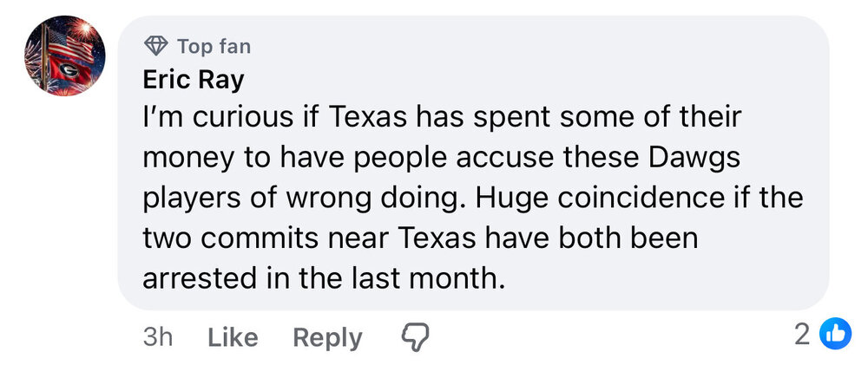The image size is (868, 378).
Task: Open Eric Ray's profile picture
Action: point(63,55)
